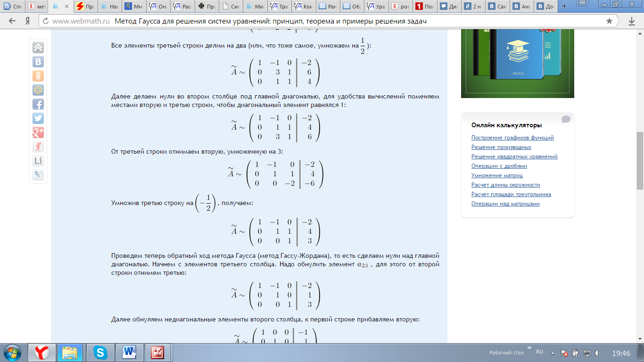Image resolution: width=644 pixels, height=362 pixels.
Task: Switch to the Ком tab
Action: coord(303,7)
